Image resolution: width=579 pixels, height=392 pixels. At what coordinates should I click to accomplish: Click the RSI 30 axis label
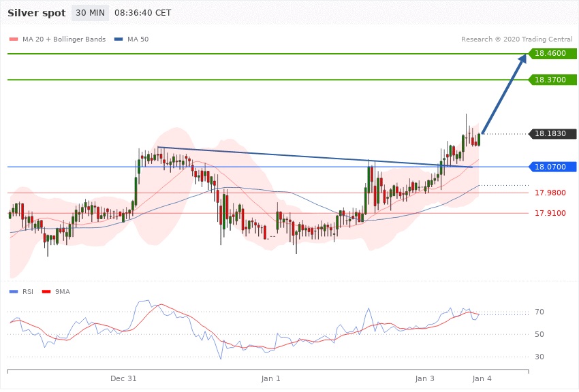(539, 357)
